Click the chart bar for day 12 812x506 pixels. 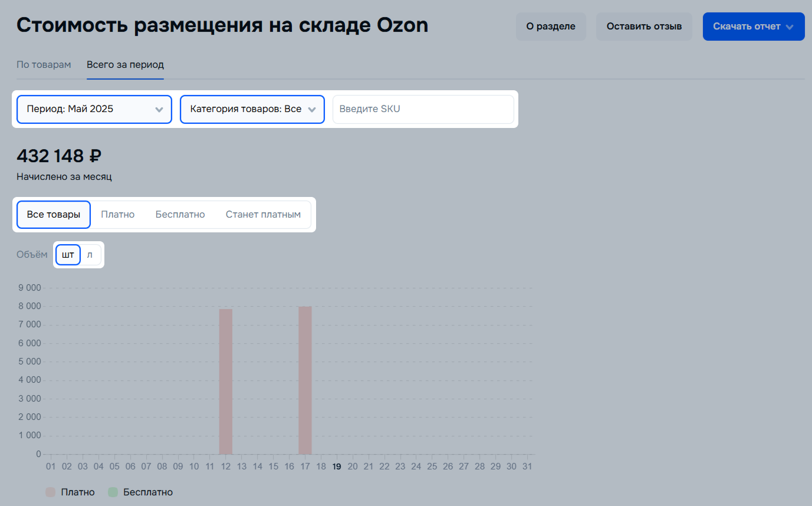(x=226, y=382)
